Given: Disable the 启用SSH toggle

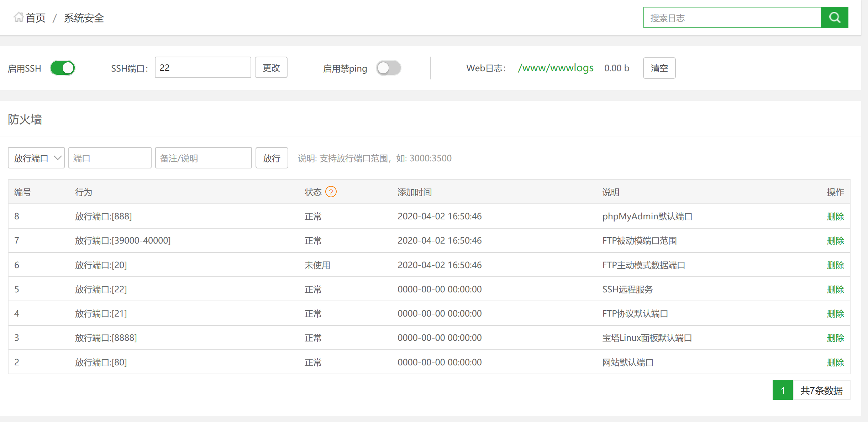Looking at the screenshot, I should [63, 68].
